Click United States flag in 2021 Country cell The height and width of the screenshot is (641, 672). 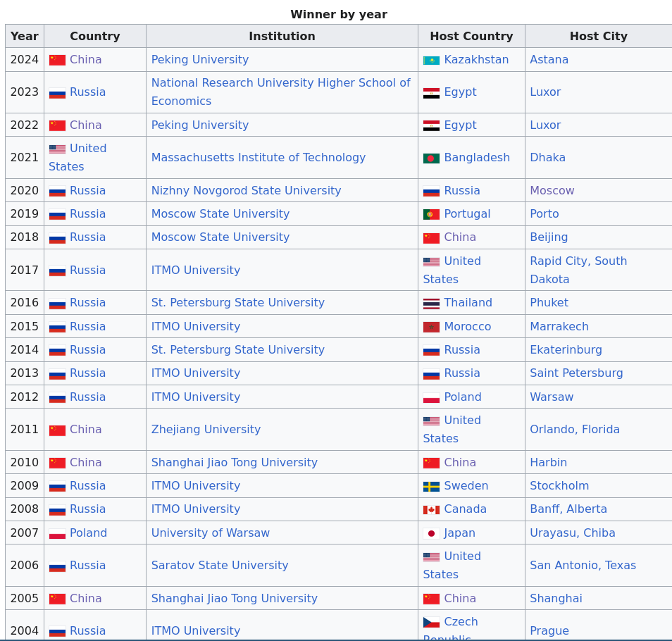[x=57, y=149]
